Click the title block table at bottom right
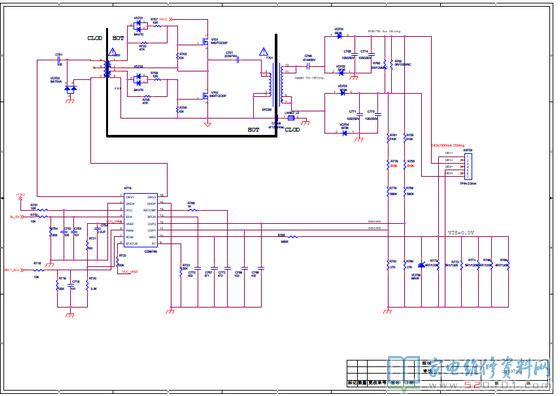The image size is (560, 396). click(448, 373)
